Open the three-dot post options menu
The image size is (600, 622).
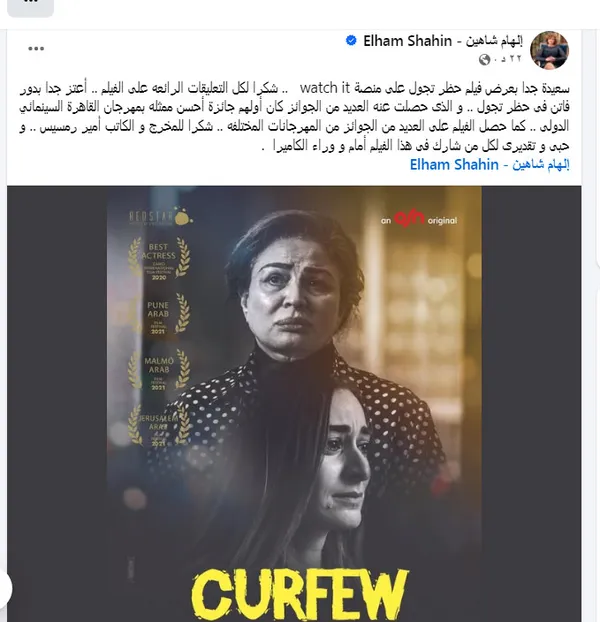tap(36, 49)
